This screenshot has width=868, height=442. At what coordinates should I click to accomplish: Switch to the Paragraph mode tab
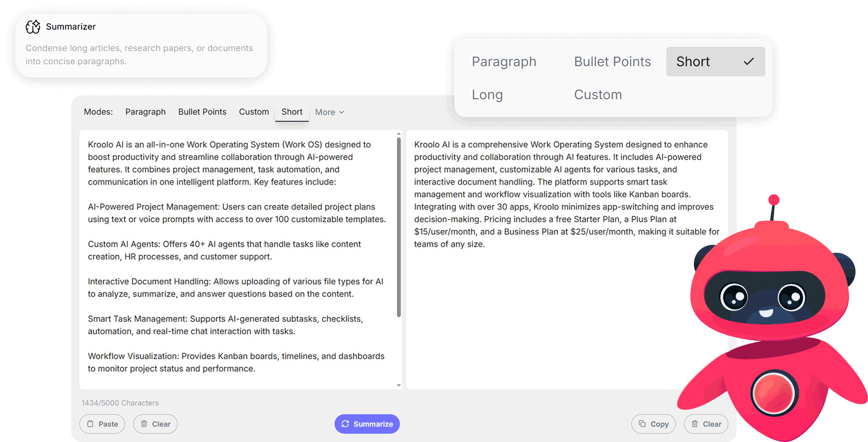tap(145, 112)
